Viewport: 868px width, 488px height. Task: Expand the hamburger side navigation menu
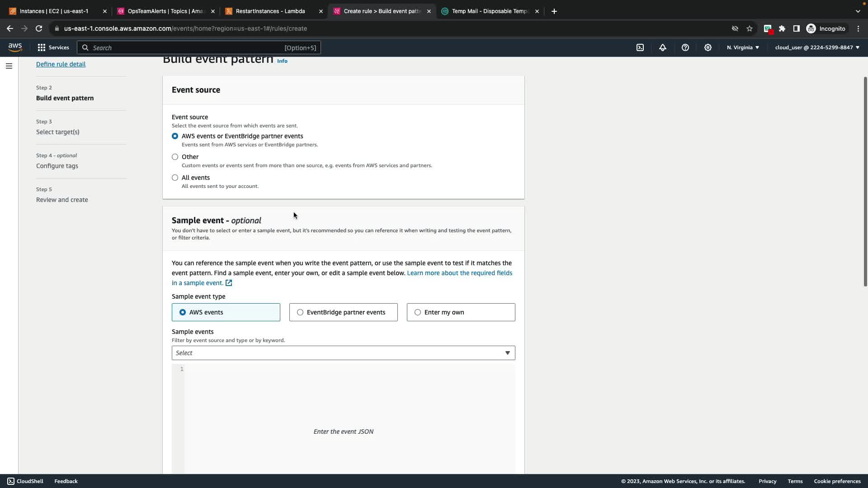pyautogui.click(x=9, y=66)
